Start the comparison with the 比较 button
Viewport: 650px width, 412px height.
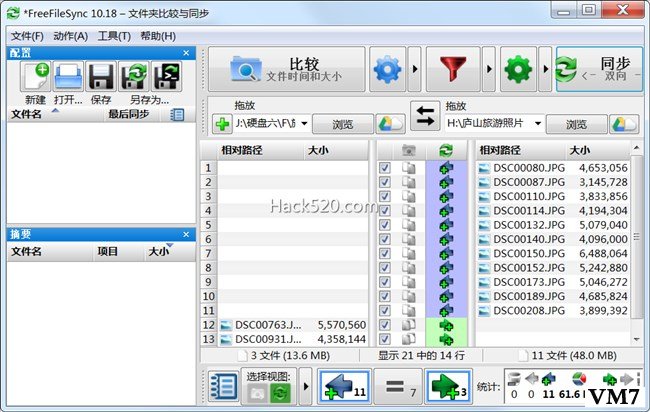(x=286, y=69)
